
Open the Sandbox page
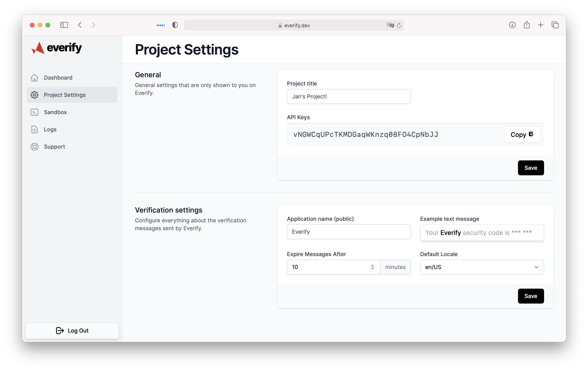click(x=72, y=112)
